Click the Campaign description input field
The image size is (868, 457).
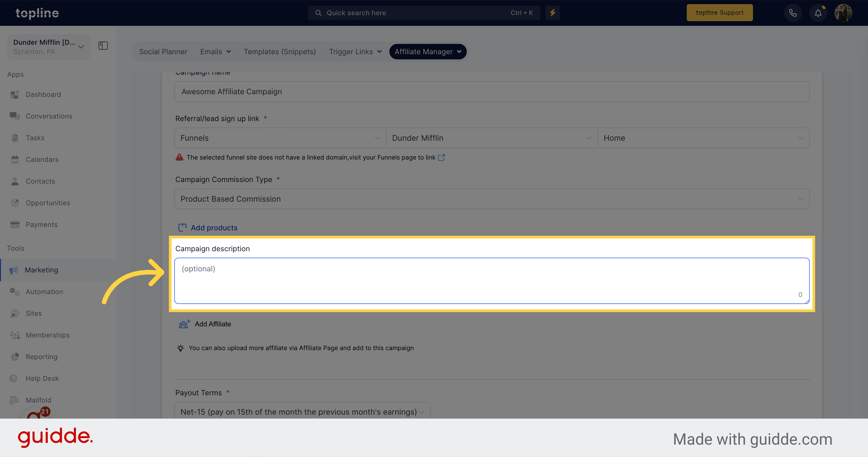point(492,280)
